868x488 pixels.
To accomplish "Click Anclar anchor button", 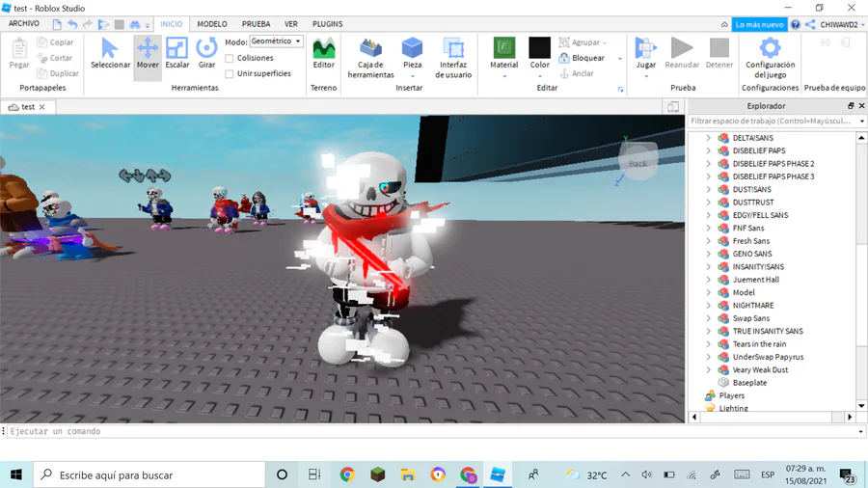I will point(577,73).
